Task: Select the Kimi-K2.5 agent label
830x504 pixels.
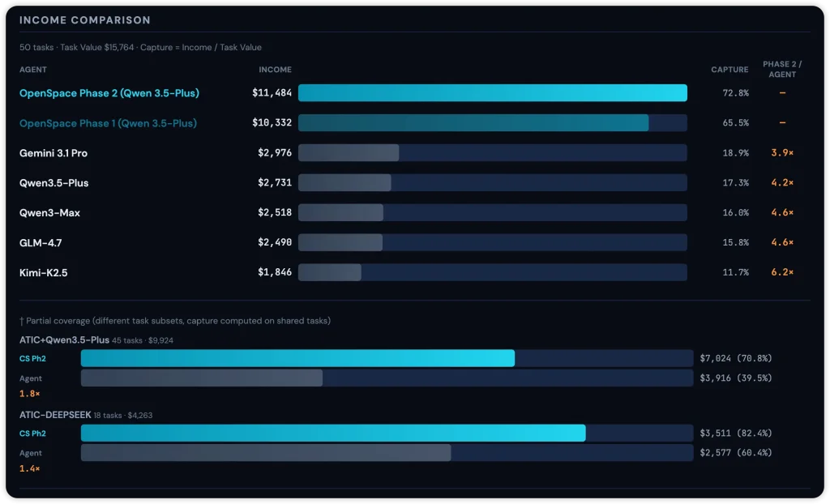Action: click(44, 272)
